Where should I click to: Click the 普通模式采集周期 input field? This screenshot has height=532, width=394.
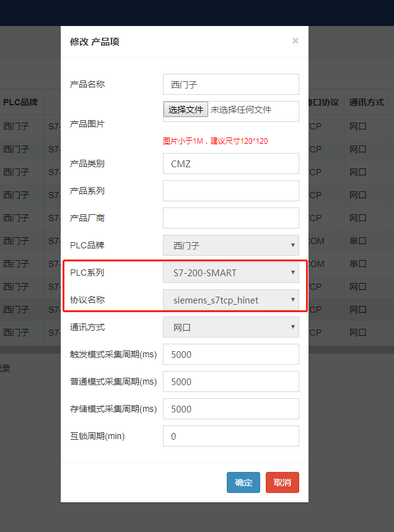[x=230, y=382]
